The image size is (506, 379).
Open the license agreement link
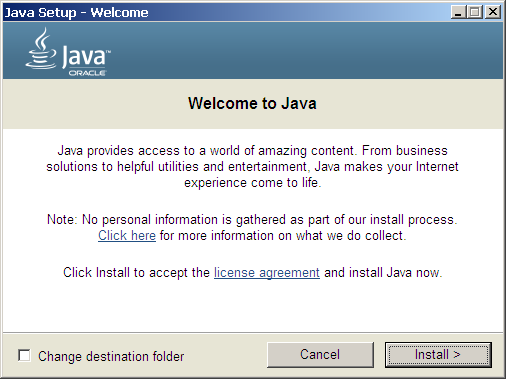click(x=267, y=273)
